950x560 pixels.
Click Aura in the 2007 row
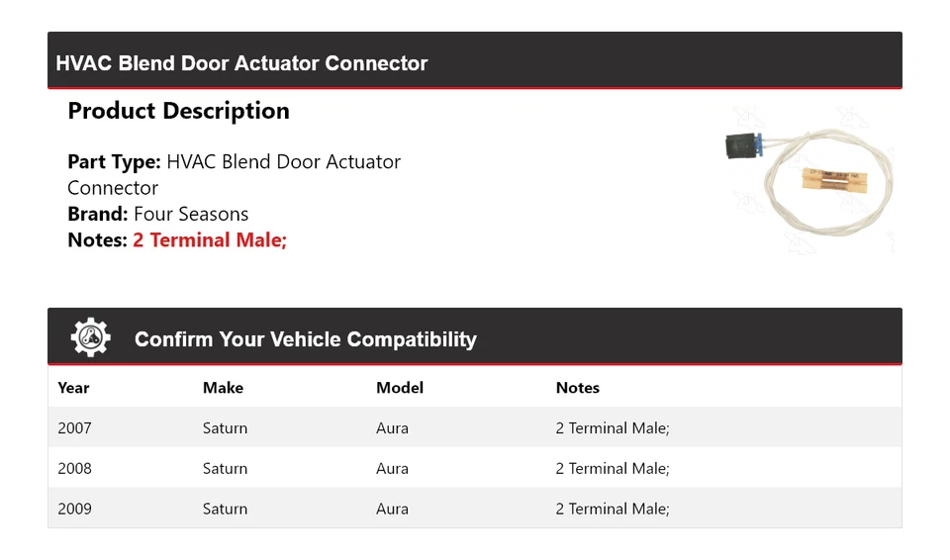(392, 428)
